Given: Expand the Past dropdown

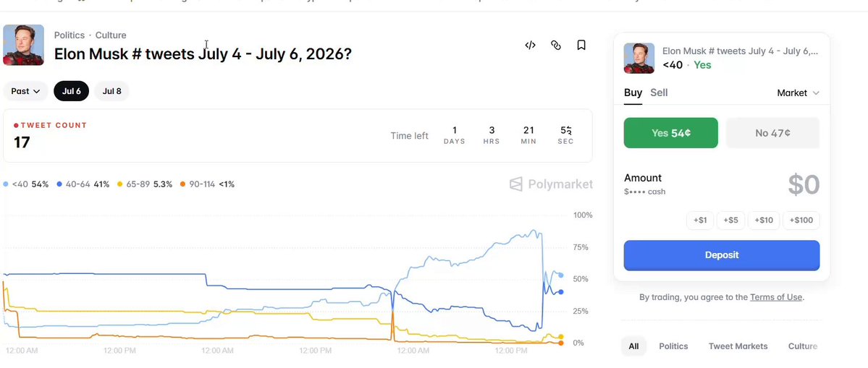Looking at the screenshot, I should [x=25, y=91].
